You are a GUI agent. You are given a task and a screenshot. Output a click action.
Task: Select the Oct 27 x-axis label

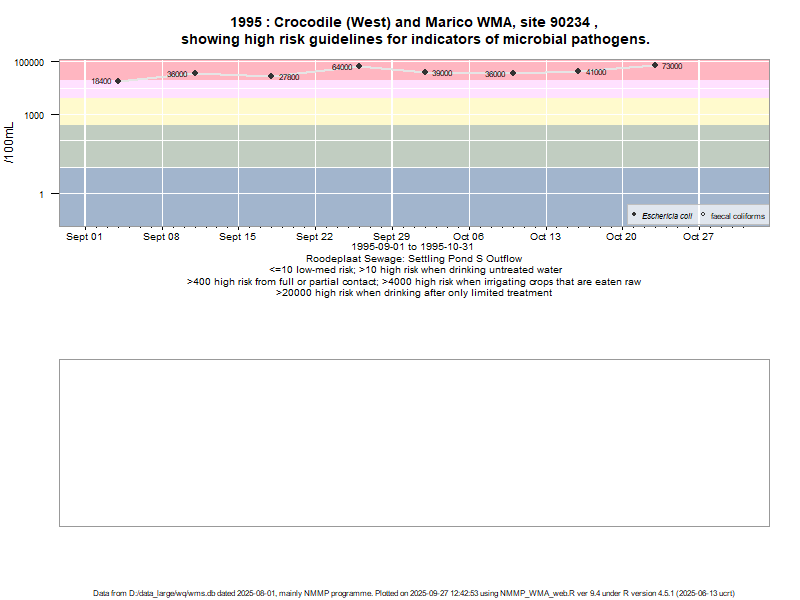pyautogui.click(x=698, y=237)
